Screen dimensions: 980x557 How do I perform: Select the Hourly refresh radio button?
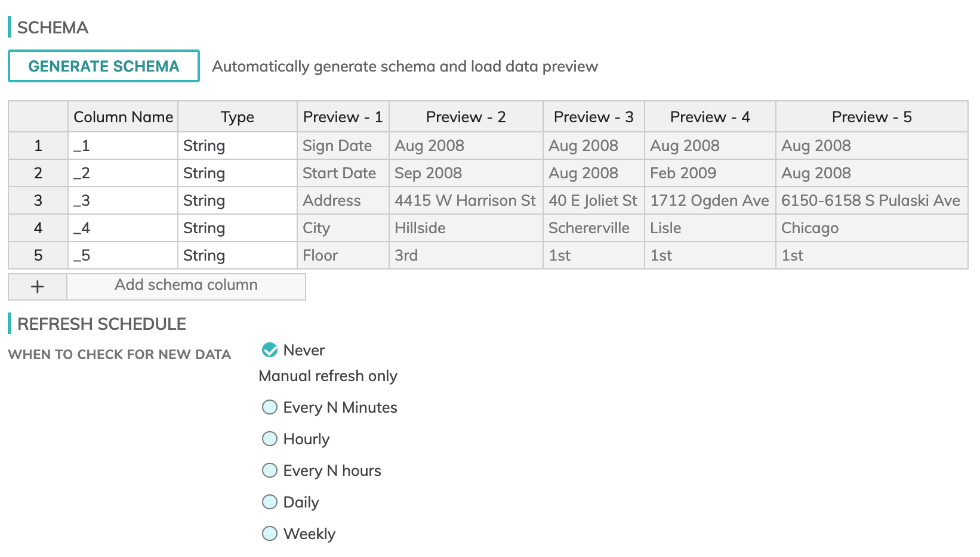pyautogui.click(x=270, y=439)
